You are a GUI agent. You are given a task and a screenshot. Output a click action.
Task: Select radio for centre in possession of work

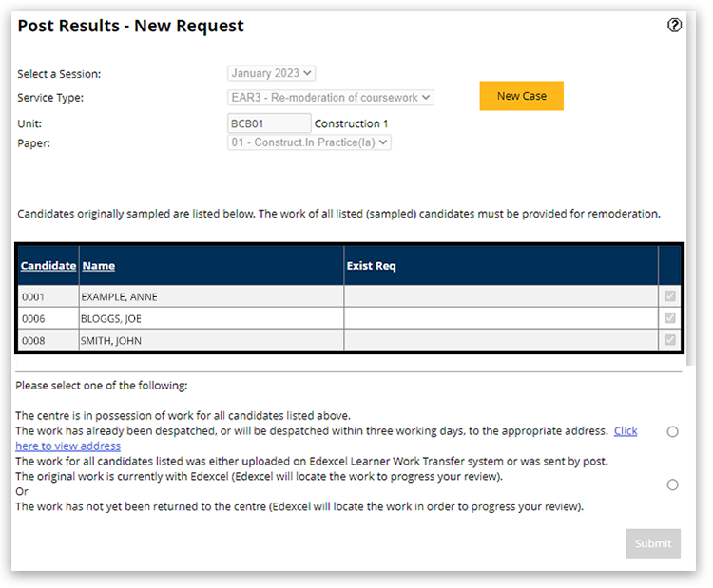672,431
